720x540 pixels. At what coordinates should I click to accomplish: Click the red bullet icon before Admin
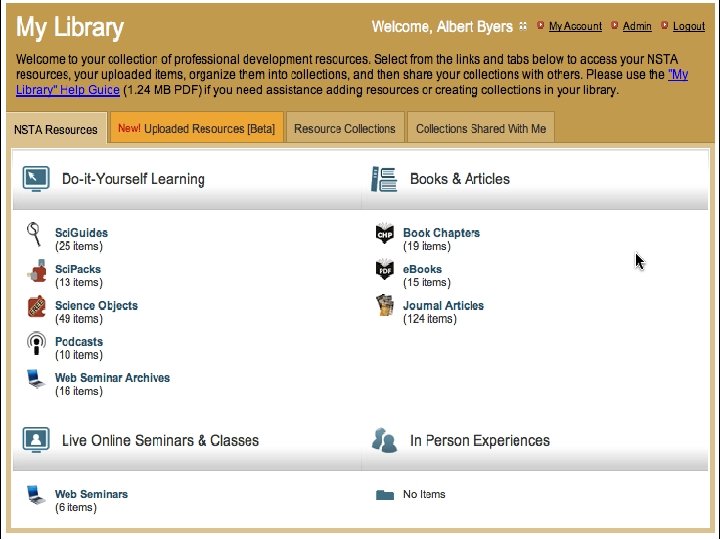pyautogui.click(x=614, y=25)
